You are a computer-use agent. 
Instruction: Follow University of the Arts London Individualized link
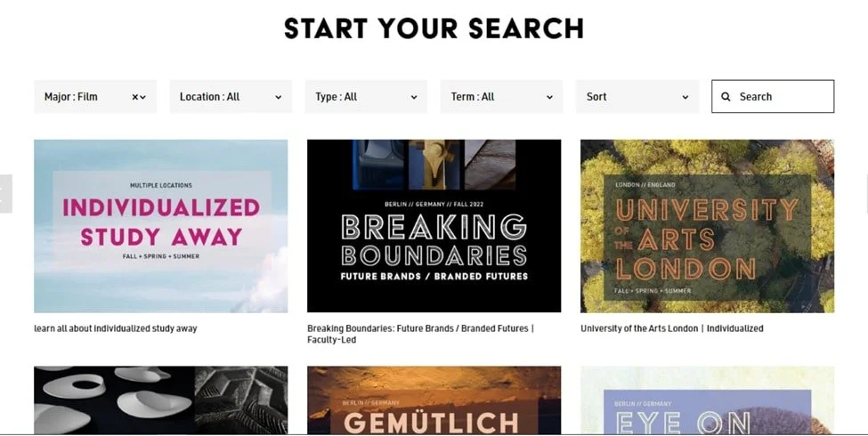[x=672, y=328]
